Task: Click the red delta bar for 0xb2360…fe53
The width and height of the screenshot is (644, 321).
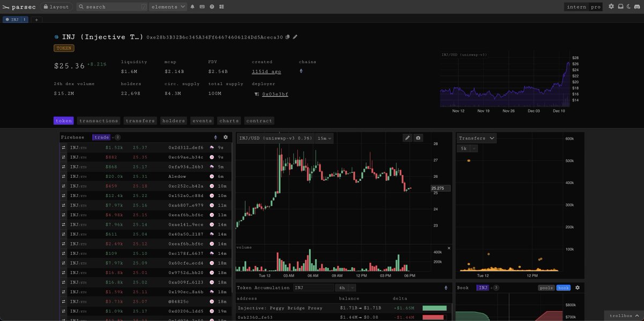Action: [433, 318]
